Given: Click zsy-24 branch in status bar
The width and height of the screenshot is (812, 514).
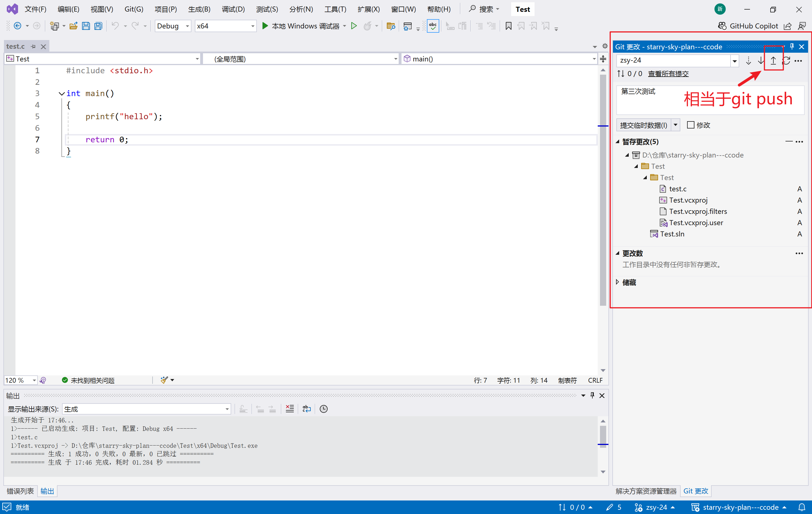Looking at the screenshot, I should 654,507.
